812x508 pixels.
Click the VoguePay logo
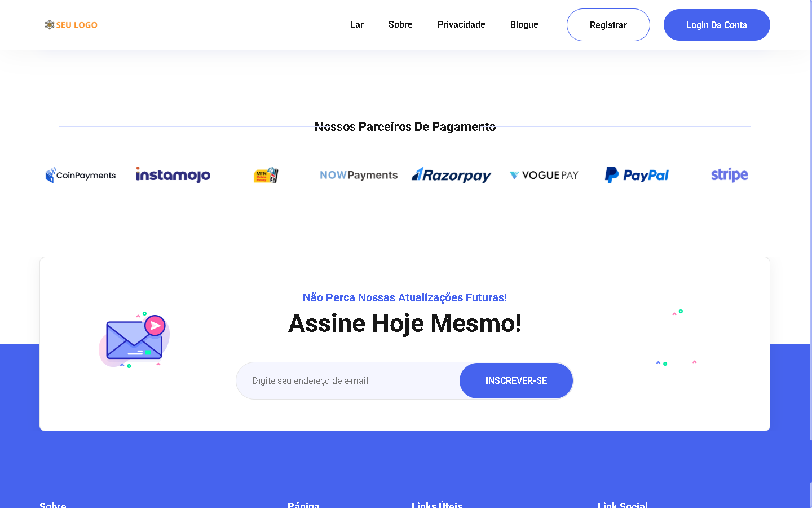click(x=544, y=175)
